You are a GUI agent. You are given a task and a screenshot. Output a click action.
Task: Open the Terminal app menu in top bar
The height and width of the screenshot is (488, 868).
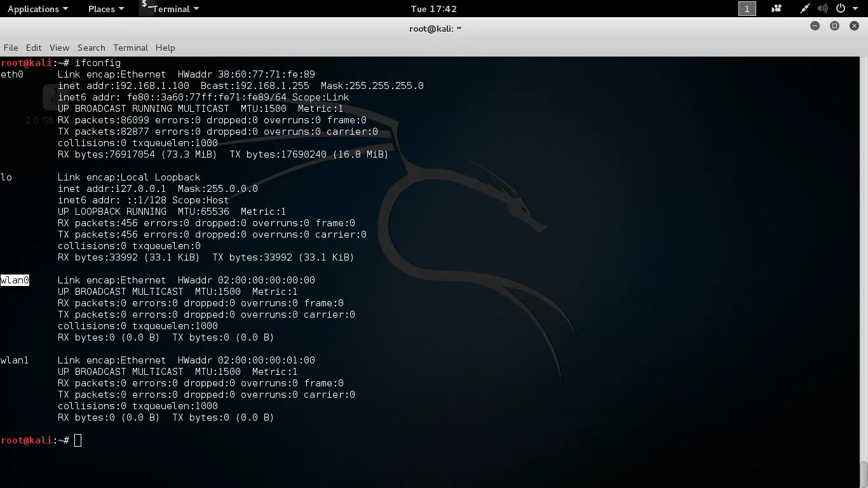(x=170, y=9)
